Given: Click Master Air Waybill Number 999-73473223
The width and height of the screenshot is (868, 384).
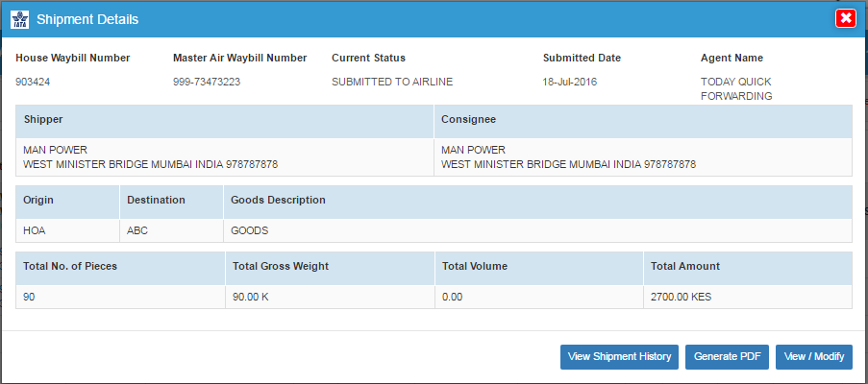Looking at the screenshot, I should (207, 82).
